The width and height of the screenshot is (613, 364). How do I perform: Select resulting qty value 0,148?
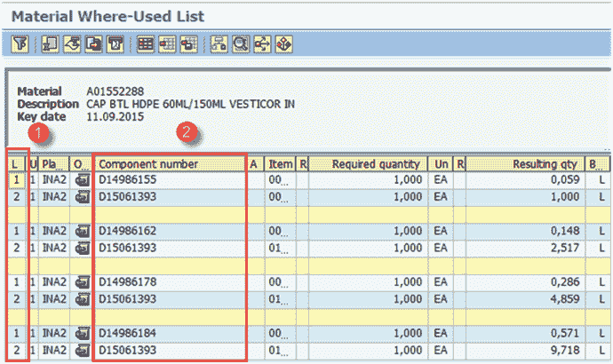[x=525, y=231]
